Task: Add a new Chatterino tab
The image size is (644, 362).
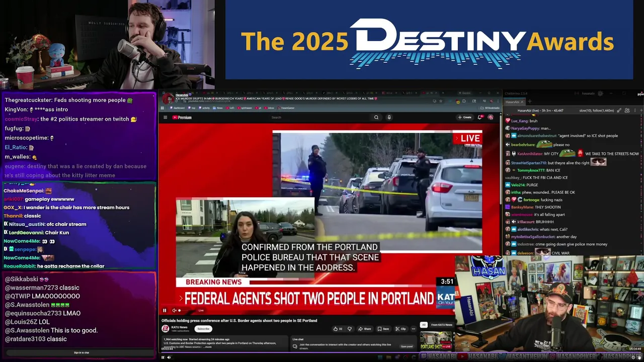Action: point(529,102)
